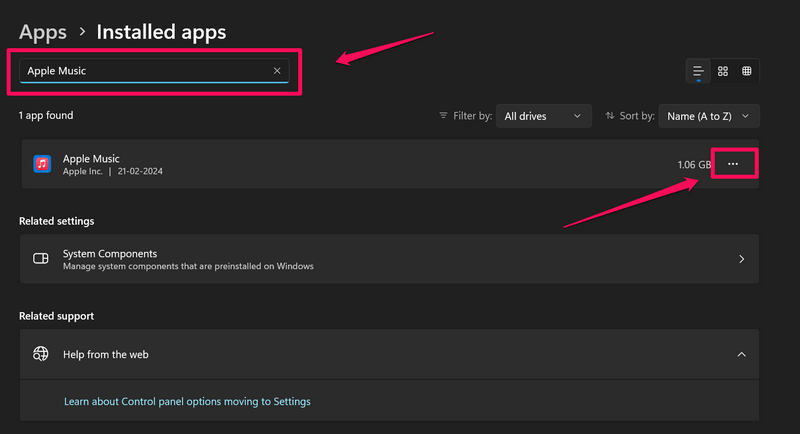Click the Apple Music app icon

(x=42, y=164)
